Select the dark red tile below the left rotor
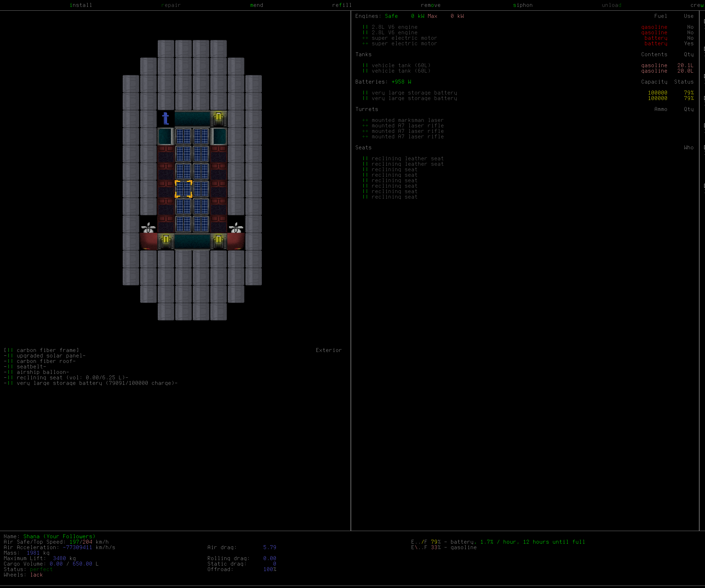705x588 pixels. pos(148,241)
